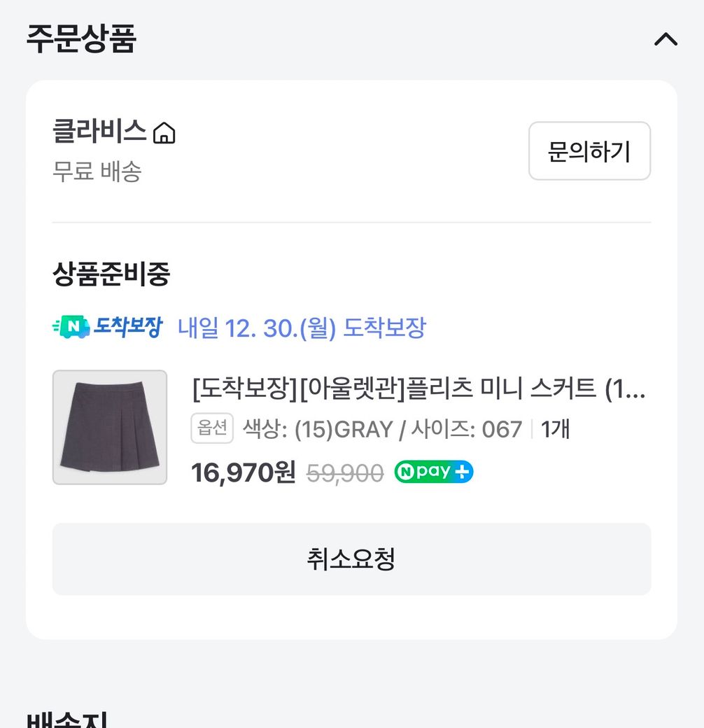Tap the 상품준비중 status label

coord(111,274)
